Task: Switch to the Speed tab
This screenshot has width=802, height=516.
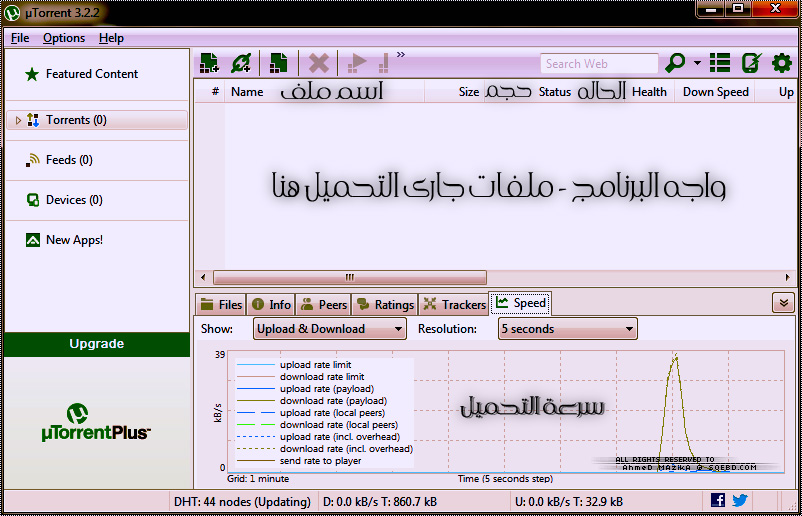Action: pyautogui.click(x=521, y=303)
